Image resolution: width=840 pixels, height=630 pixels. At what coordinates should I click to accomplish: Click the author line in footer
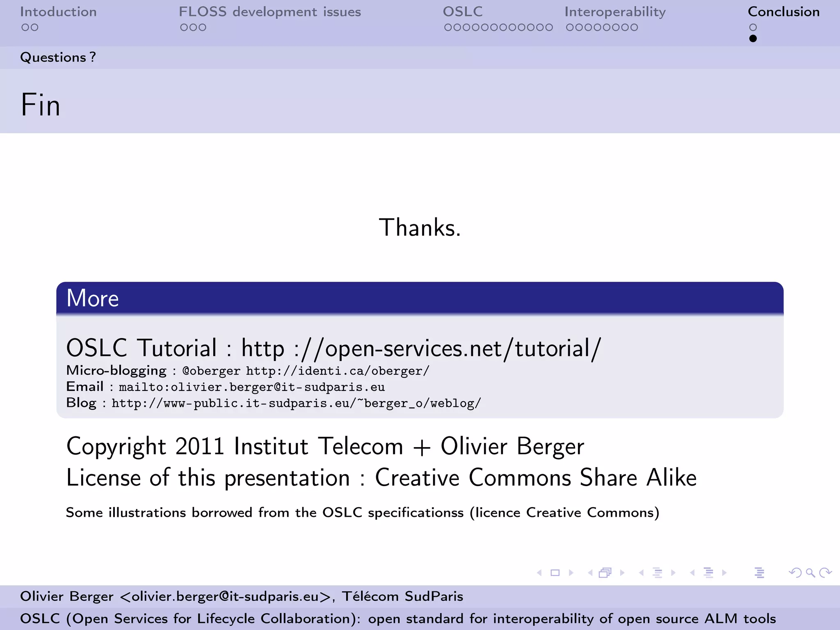[x=242, y=596]
